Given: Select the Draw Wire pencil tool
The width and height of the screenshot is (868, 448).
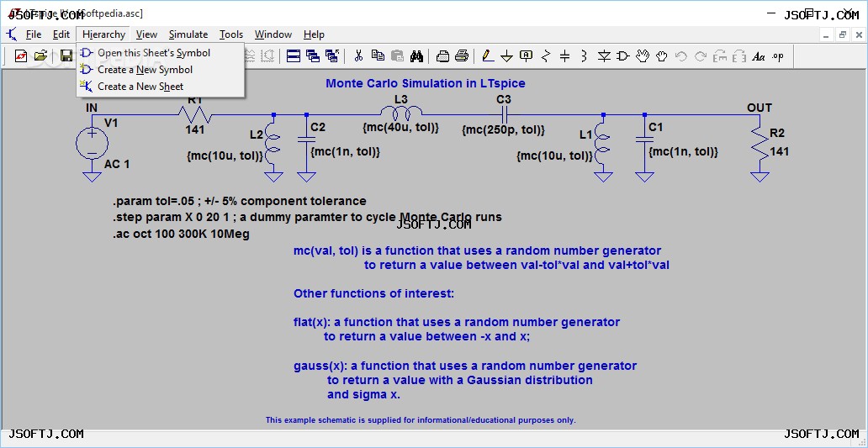Looking at the screenshot, I should pos(488,55).
